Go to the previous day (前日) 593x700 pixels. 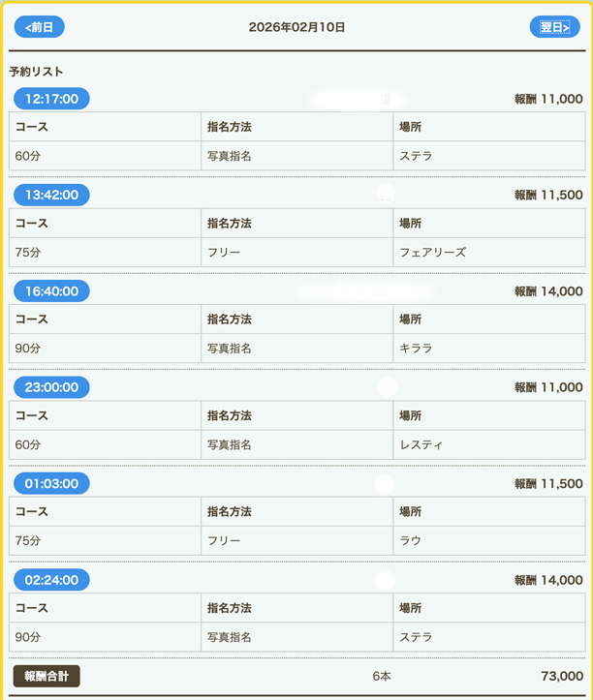coord(39,27)
